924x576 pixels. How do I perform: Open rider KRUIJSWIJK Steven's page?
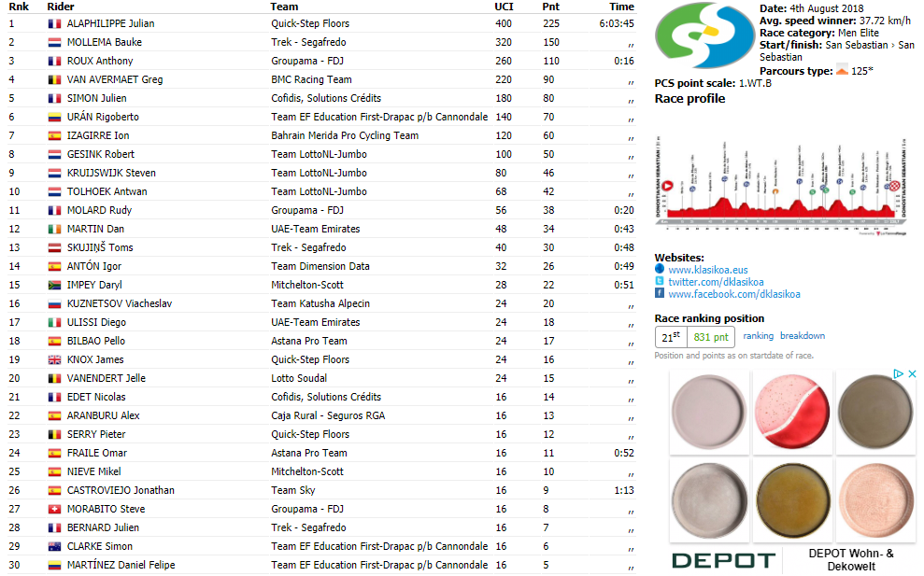(x=111, y=173)
